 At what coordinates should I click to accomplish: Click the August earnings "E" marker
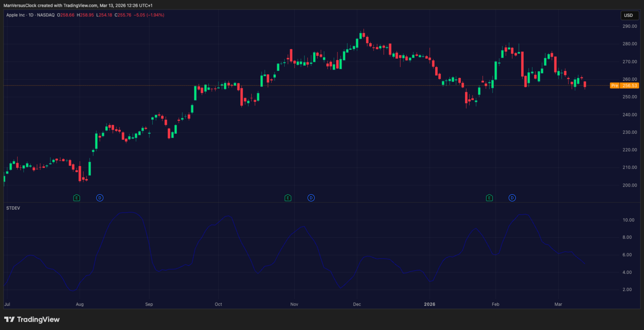tap(77, 197)
